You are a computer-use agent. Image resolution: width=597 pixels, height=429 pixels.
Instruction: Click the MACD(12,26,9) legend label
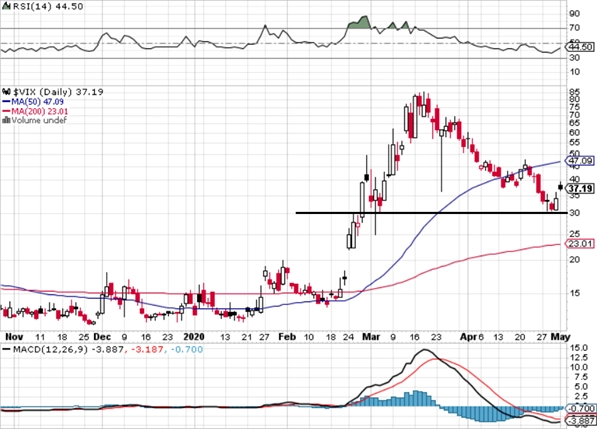49,349
